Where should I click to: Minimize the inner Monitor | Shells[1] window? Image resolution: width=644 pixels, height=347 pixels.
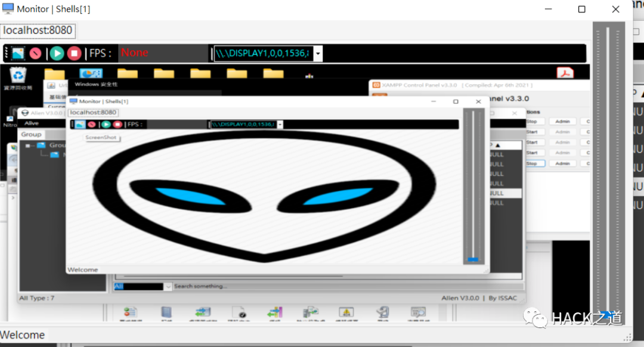[434, 101]
